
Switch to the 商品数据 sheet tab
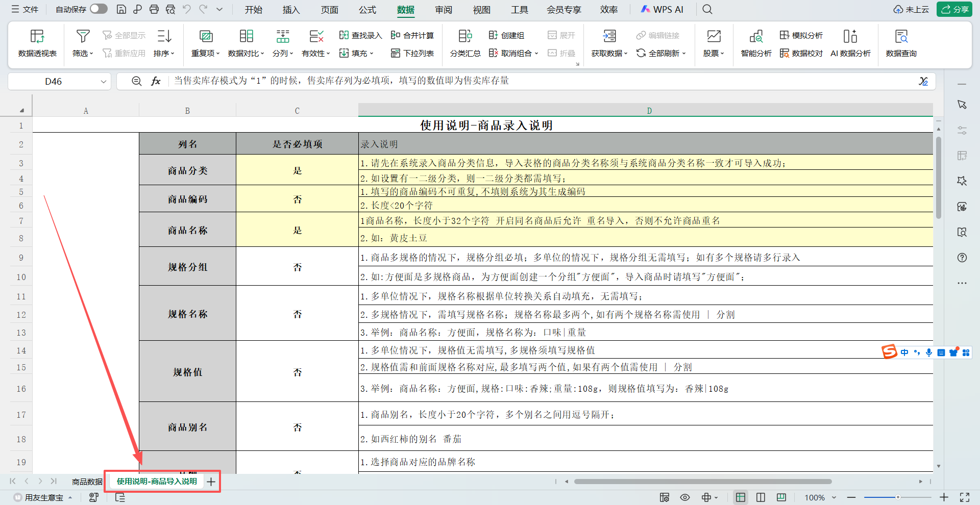click(87, 482)
